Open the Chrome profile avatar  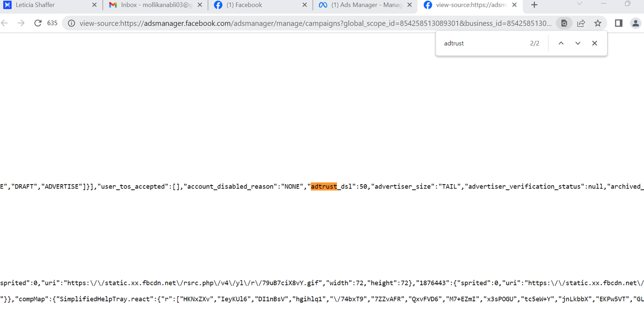(636, 23)
